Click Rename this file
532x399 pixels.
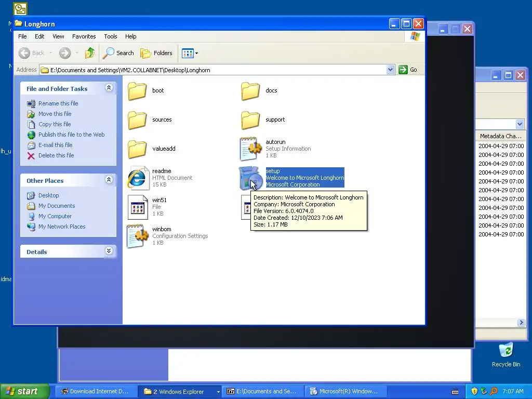[x=58, y=103]
